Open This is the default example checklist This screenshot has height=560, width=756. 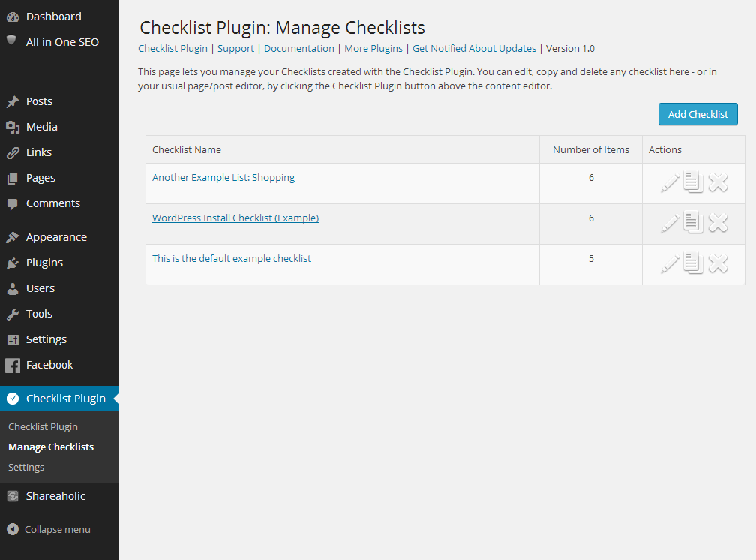(x=232, y=259)
